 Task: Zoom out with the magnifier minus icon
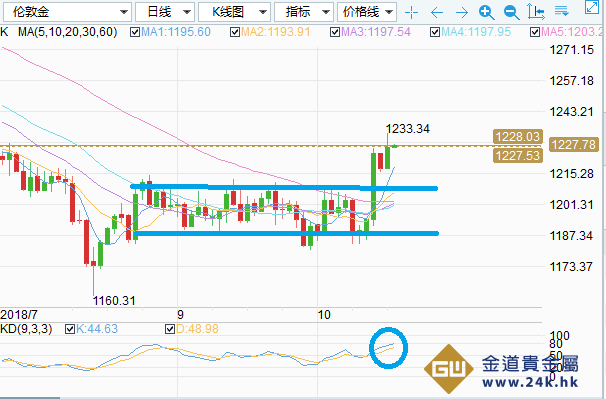[511, 13]
